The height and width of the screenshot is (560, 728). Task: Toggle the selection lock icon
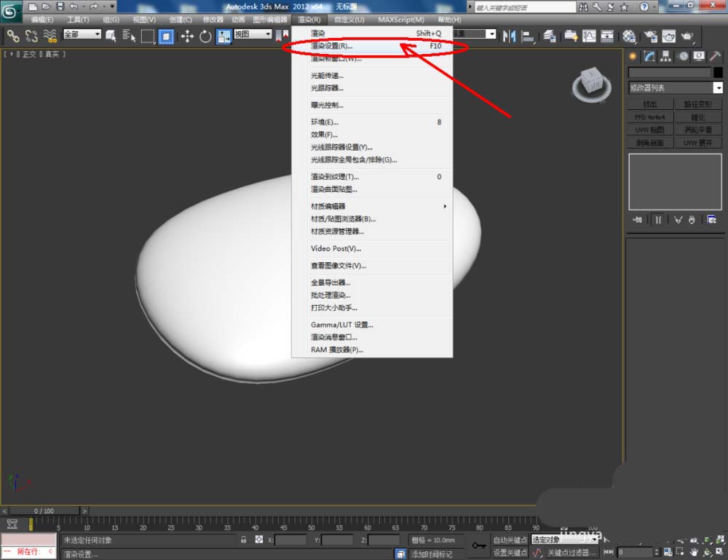tap(244, 540)
